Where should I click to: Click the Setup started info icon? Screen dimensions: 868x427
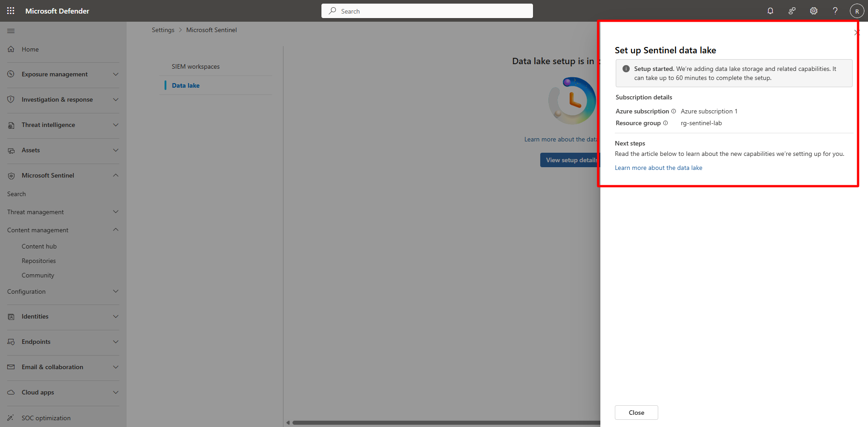(626, 69)
